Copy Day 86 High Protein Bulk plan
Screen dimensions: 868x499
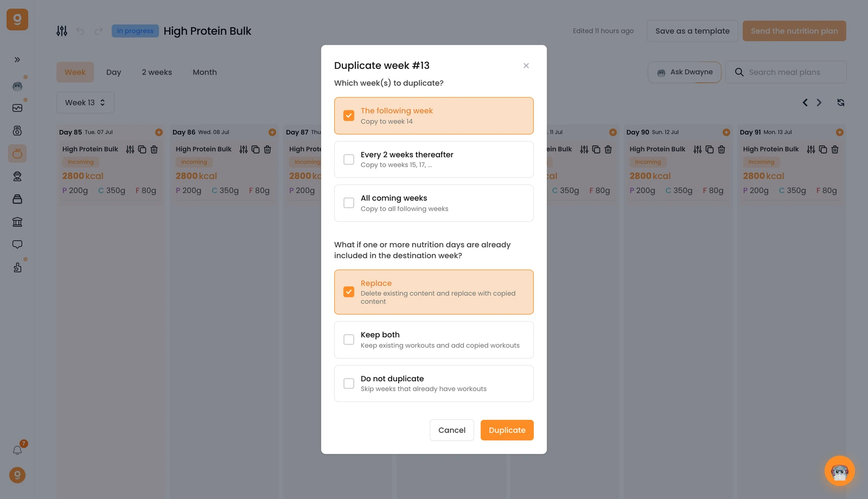tap(256, 149)
